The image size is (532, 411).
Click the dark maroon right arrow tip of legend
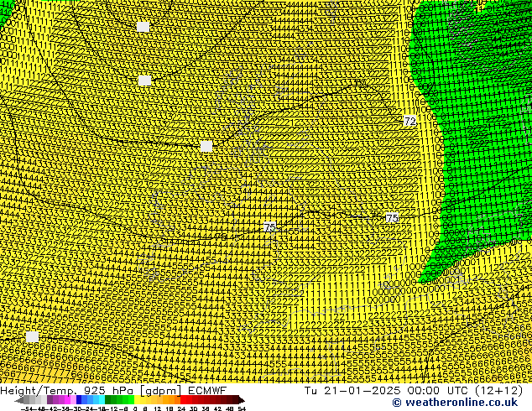point(242,400)
